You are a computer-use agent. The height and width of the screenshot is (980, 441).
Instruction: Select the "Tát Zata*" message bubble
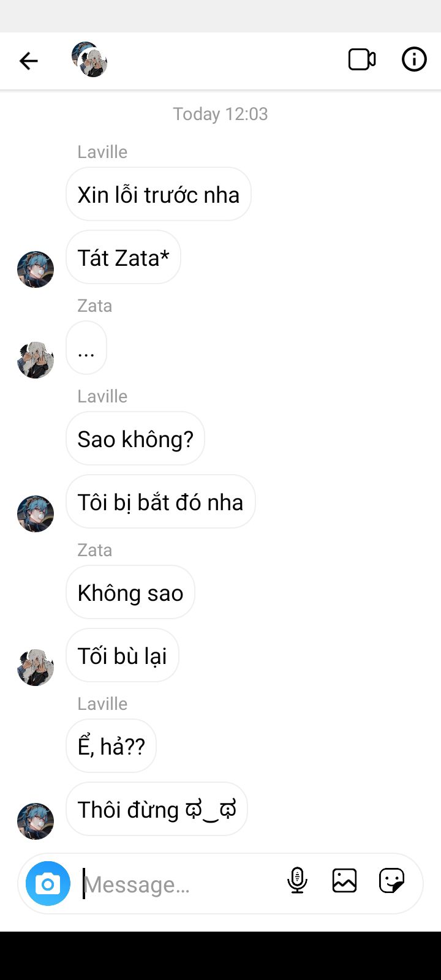(x=123, y=257)
